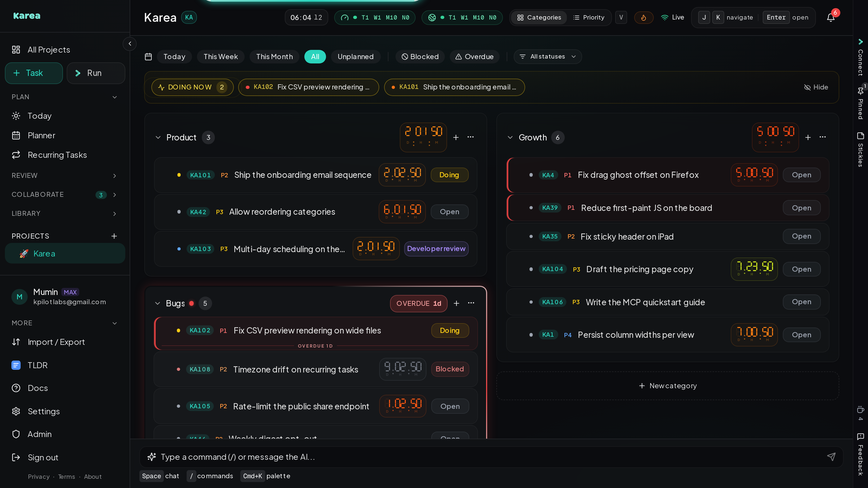
Task: Open the Stickies side panel
Action: click(860, 149)
